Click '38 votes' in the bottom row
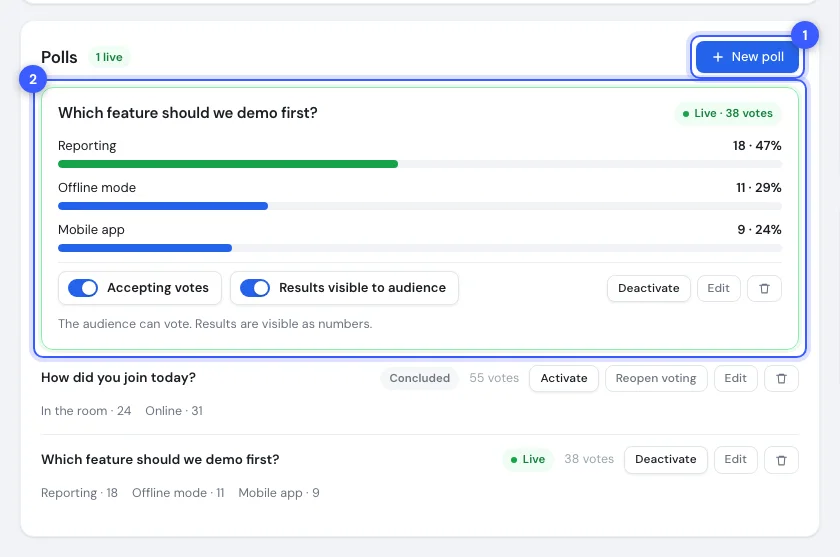The image size is (840, 557). (x=589, y=459)
